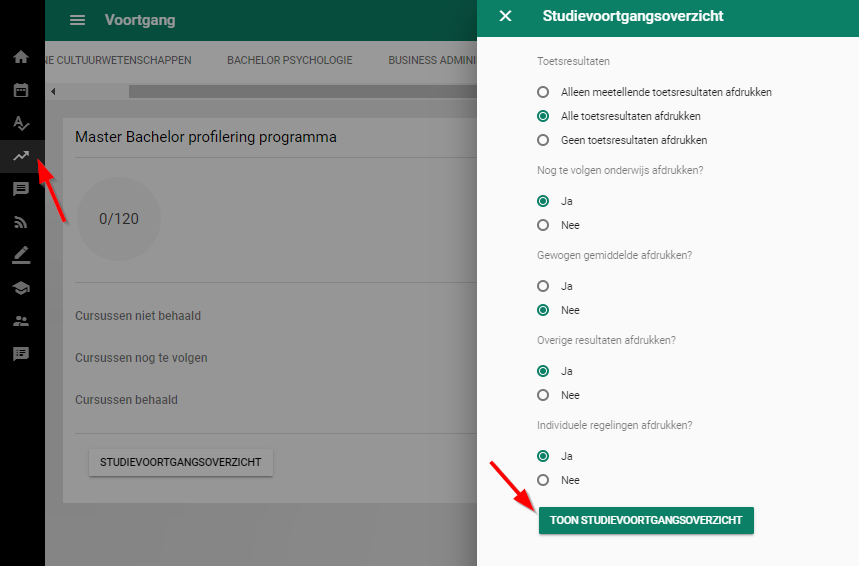This screenshot has width=859, height=566.
Task: Open the grades checkmark icon in sidebar
Action: (21, 123)
